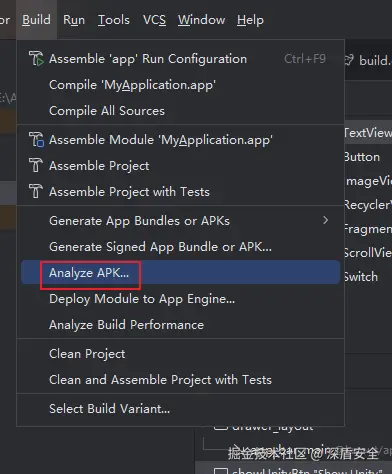This screenshot has width=392, height=474.
Task: Click the build file tab icon
Action: click(349, 60)
